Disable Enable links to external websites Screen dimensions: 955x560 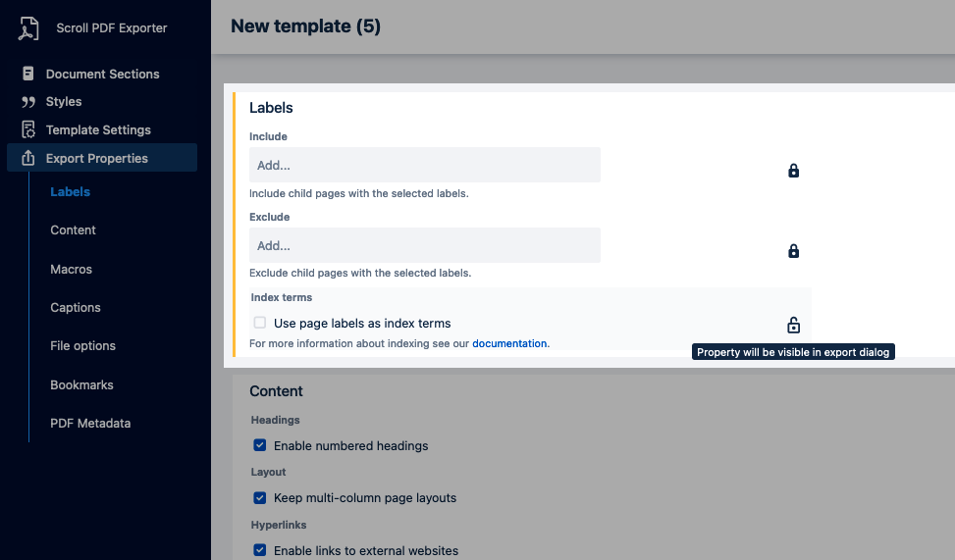(x=260, y=550)
